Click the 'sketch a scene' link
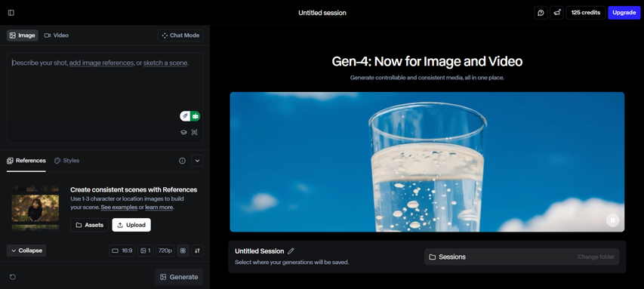The width and height of the screenshot is (644, 289). pos(165,63)
